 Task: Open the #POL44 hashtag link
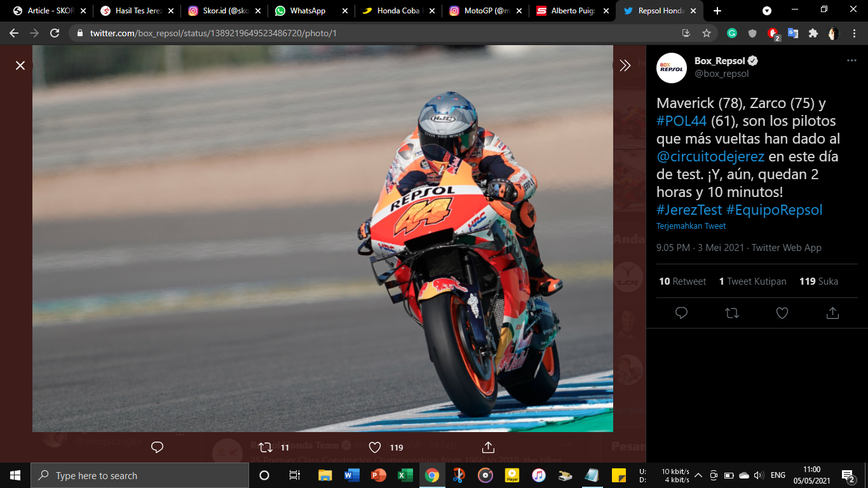coord(682,121)
